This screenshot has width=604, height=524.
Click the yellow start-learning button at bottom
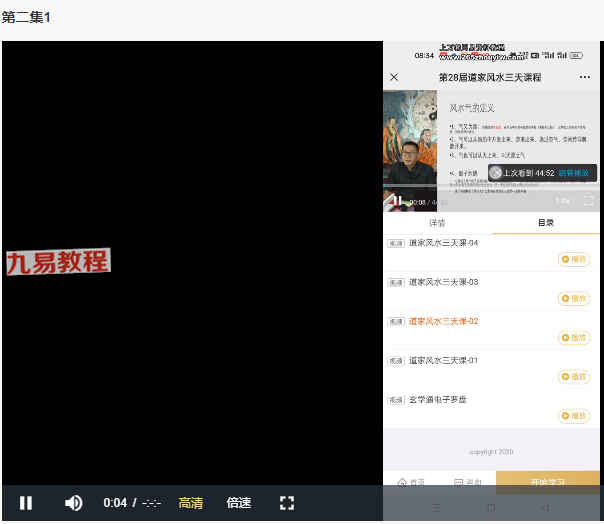pos(547,482)
